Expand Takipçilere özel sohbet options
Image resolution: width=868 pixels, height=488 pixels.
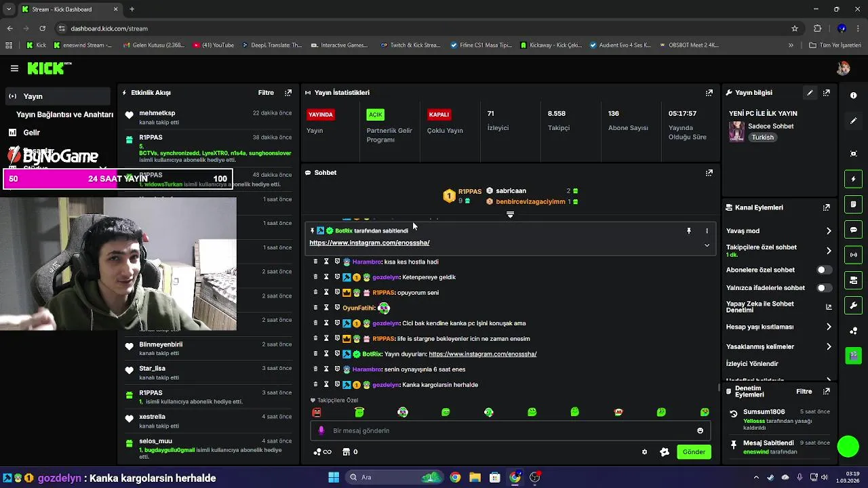[829, 251]
